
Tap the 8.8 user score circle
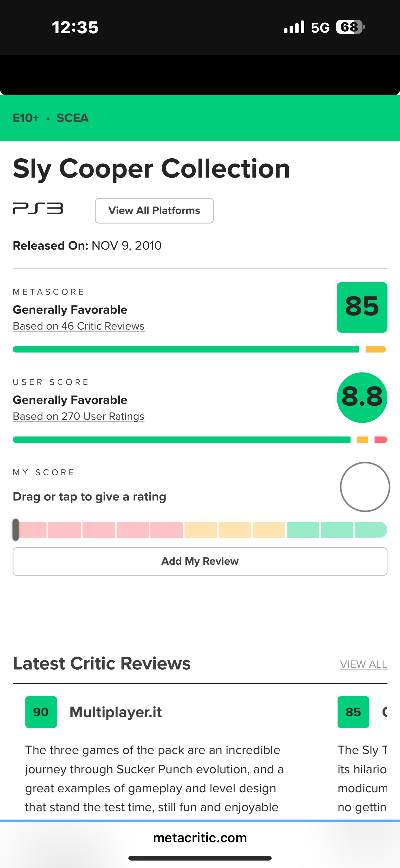pos(362,397)
